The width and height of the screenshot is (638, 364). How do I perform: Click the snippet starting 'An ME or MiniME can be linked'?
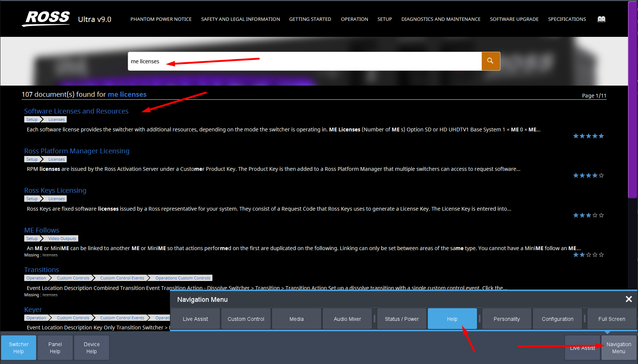(x=304, y=248)
